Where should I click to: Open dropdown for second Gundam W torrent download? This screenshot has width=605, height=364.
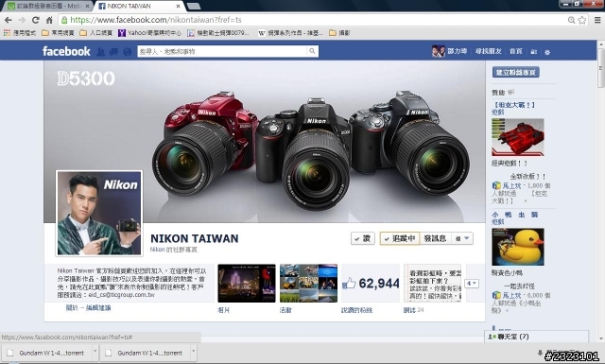193,353
